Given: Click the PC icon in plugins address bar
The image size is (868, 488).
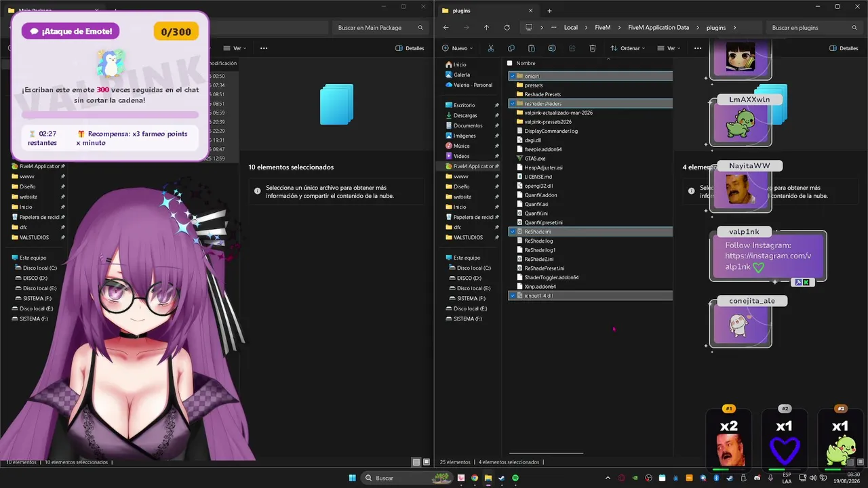Looking at the screenshot, I should coord(529,28).
